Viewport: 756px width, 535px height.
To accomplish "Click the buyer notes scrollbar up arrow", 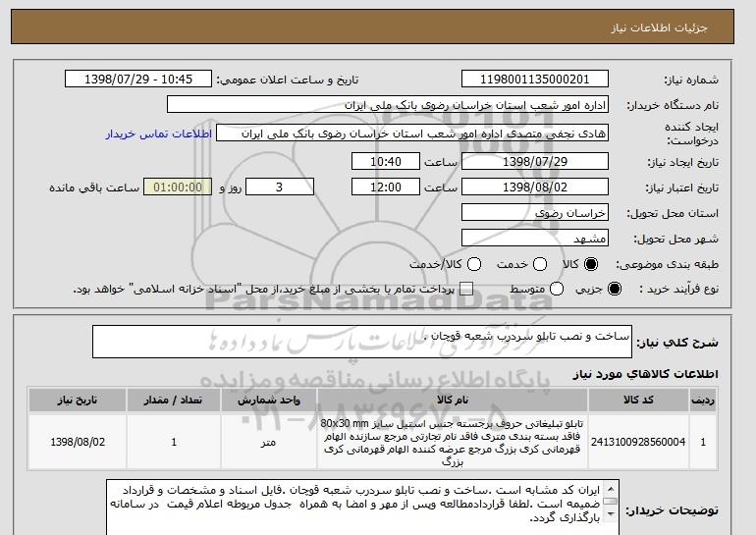I will coord(611,487).
